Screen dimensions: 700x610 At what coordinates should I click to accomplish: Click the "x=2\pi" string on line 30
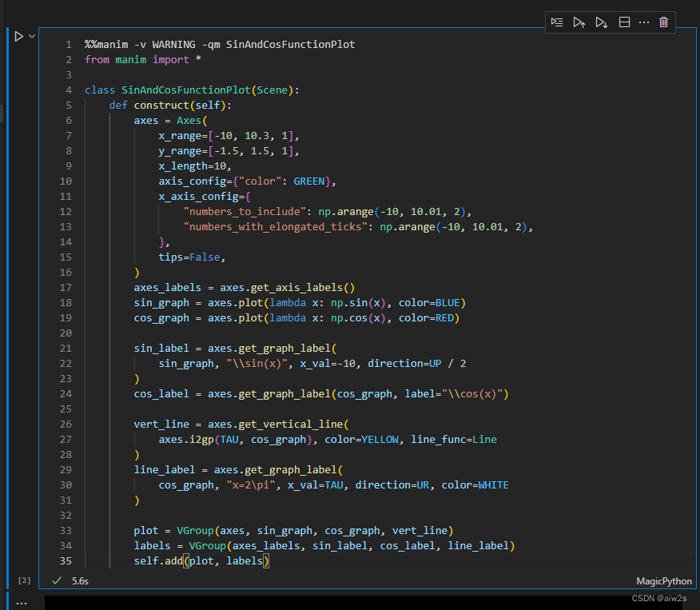click(x=251, y=485)
